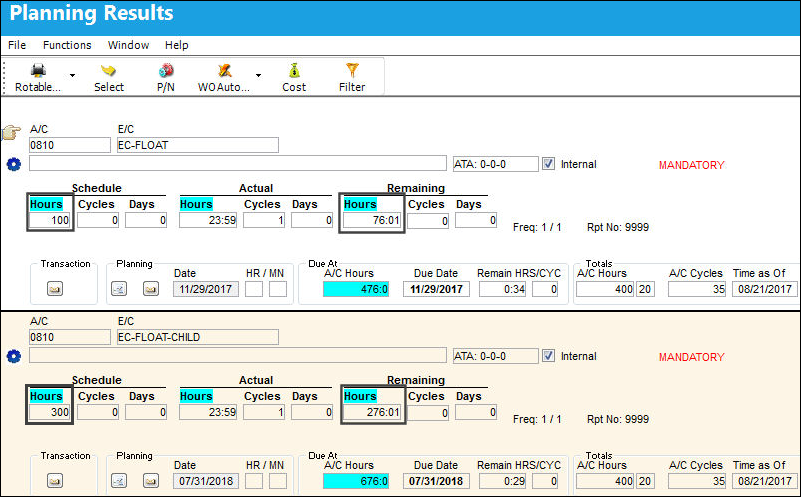Click the Schedule Hours field showing 100
Image resolution: width=801 pixels, height=497 pixels.
(50, 220)
